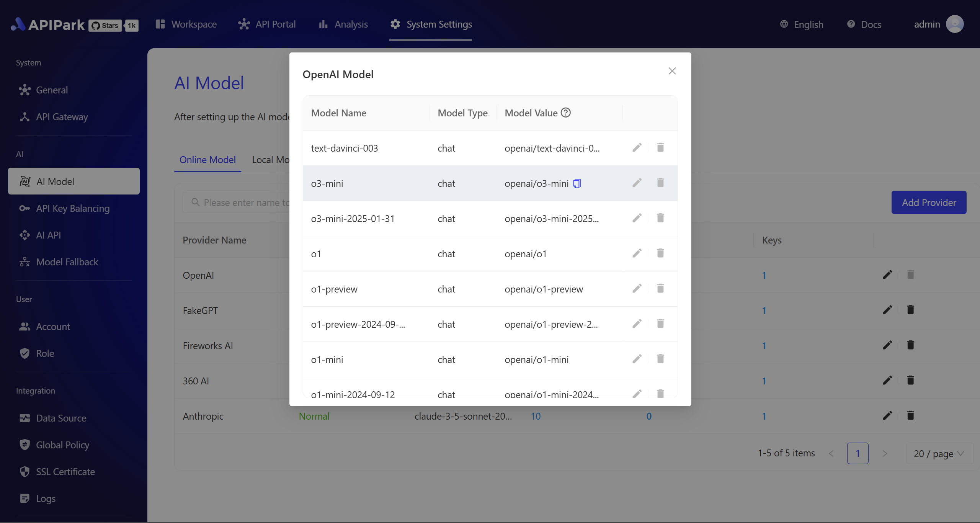Select System Settings in top navigation
This screenshot has height=523, width=980.
431,24
